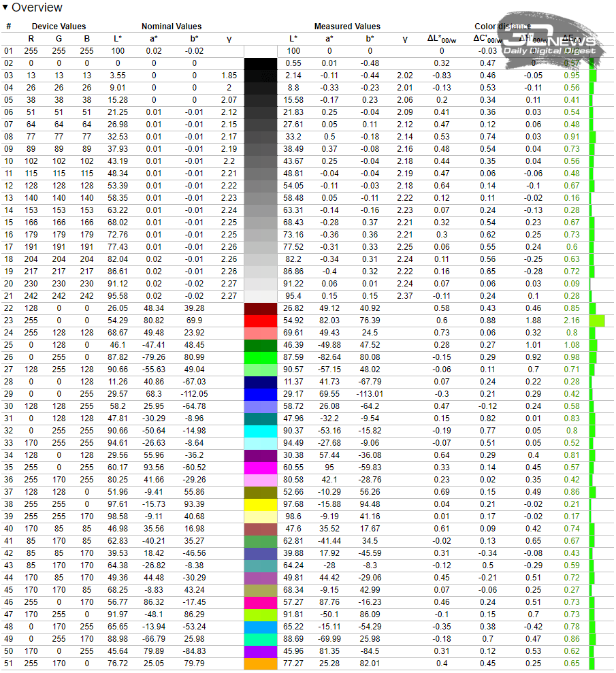Pick the pure blue swatch in row 29
Image resolution: width=616 pixels, height=673 pixels.
(261, 394)
